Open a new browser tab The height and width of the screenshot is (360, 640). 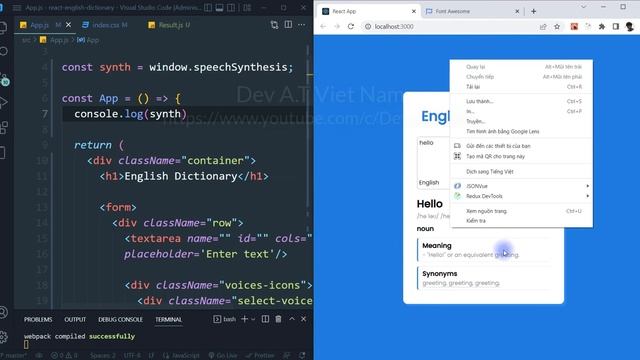(x=533, y=11)
